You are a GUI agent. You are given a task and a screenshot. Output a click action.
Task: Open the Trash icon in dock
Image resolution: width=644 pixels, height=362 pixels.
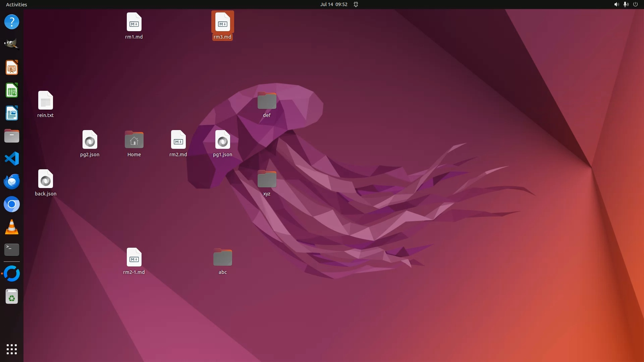coord(11,297)
